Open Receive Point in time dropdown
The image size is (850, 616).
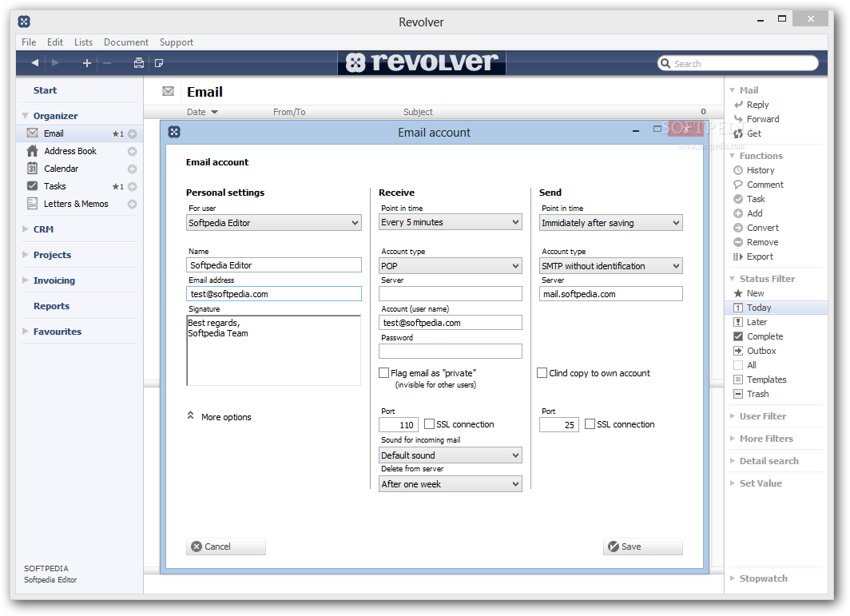(x=451, y=222)
